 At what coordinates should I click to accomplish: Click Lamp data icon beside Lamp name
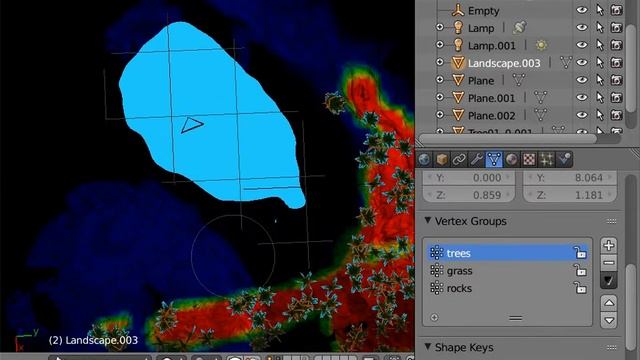click(519, 27)
